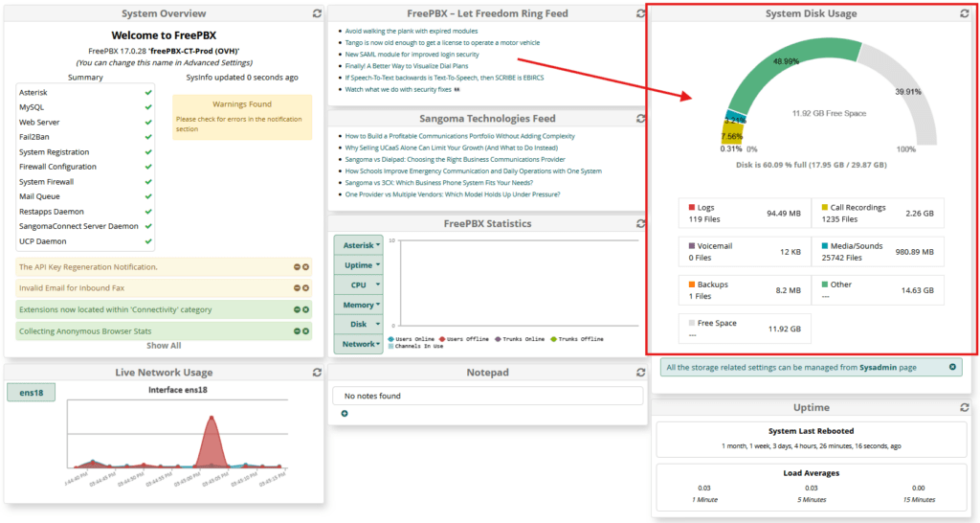980x523 pixels.
Task: Select the Logs disk usage tile
Action: 745,214
